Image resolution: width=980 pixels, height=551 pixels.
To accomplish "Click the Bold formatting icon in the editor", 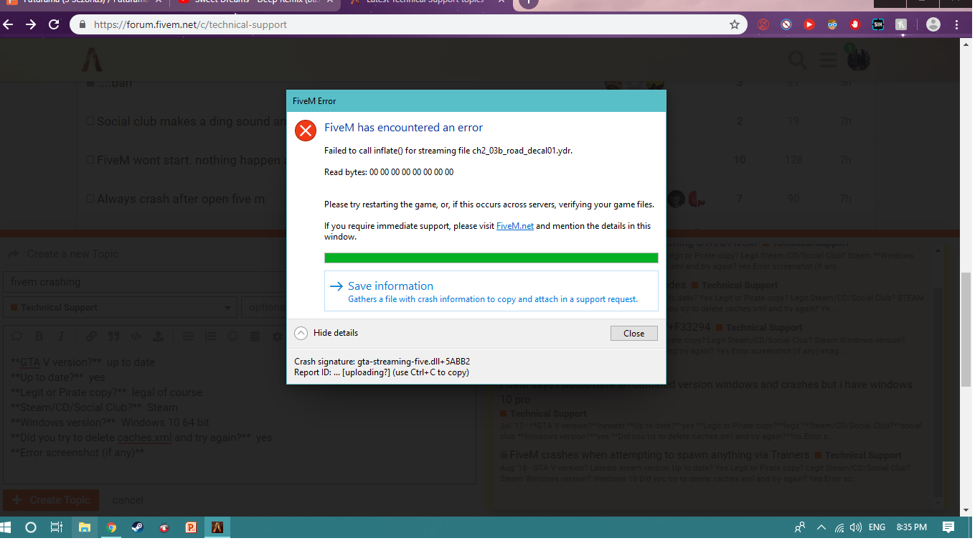I will [39, 336].
